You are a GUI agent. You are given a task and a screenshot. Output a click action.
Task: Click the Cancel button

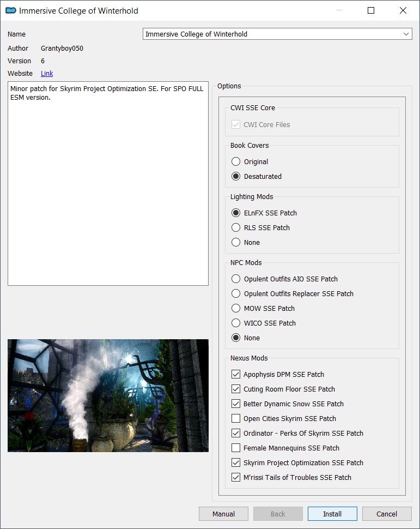(387, 514)
